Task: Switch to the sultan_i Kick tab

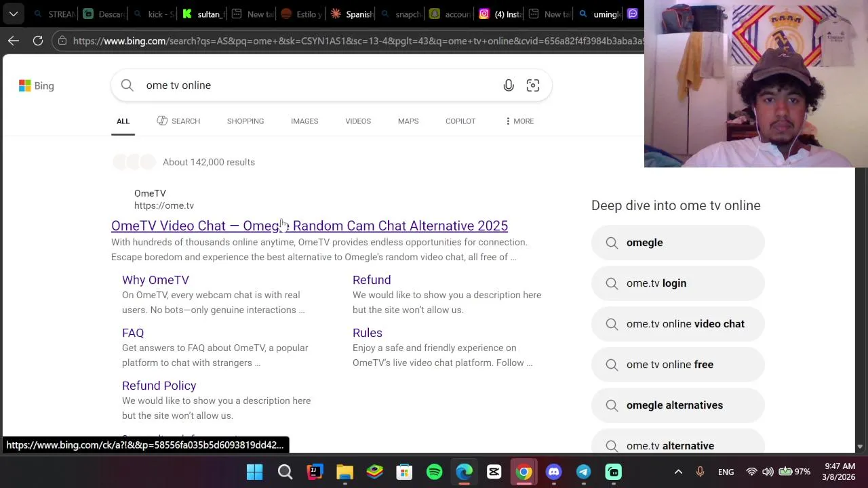Action: click(x=203, y=14)
